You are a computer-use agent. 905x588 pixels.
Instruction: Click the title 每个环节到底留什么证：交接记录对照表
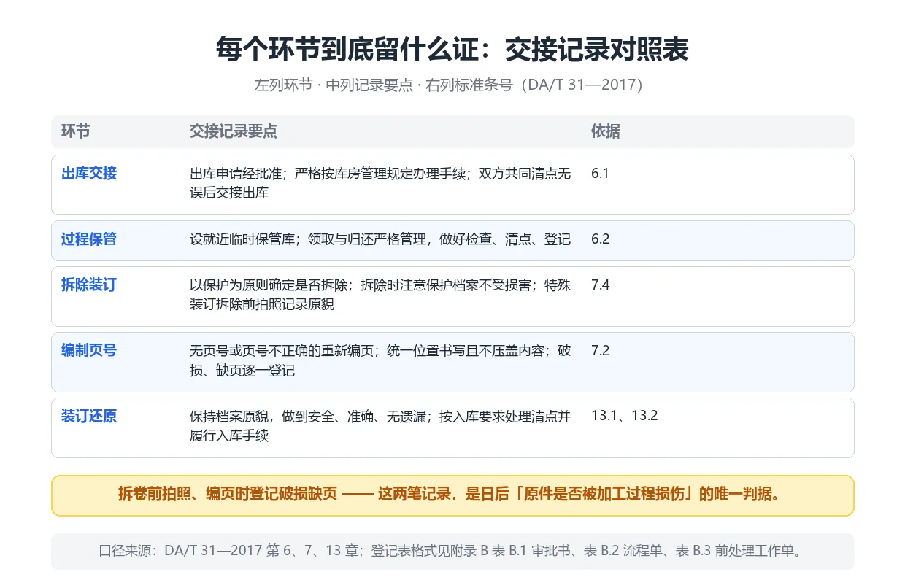click(452, 50)
